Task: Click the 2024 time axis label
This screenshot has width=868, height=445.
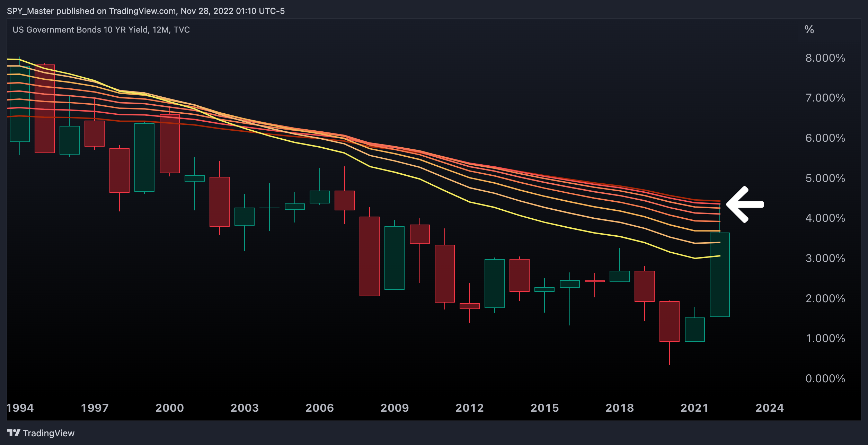Action: (x=770, y=408)
